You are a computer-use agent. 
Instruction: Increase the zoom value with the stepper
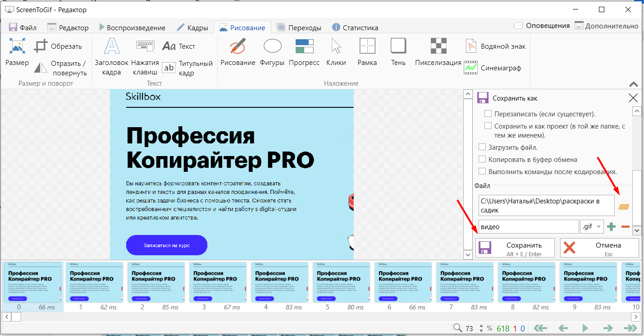click(x=481, y=326)
